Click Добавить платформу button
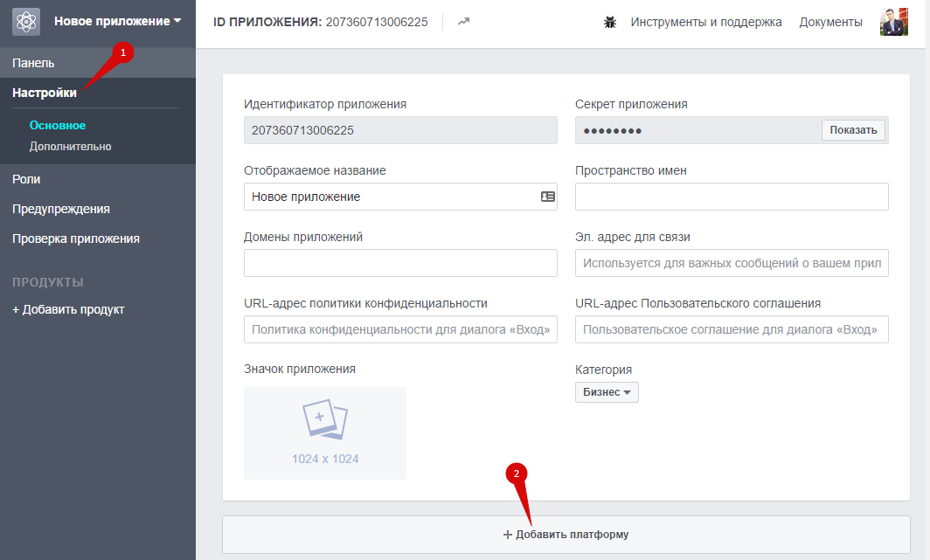930x560 pixels. point(566,535)
